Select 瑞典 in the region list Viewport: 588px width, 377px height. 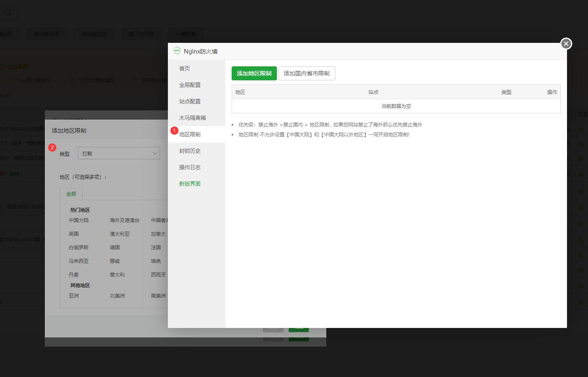[156, 261]
